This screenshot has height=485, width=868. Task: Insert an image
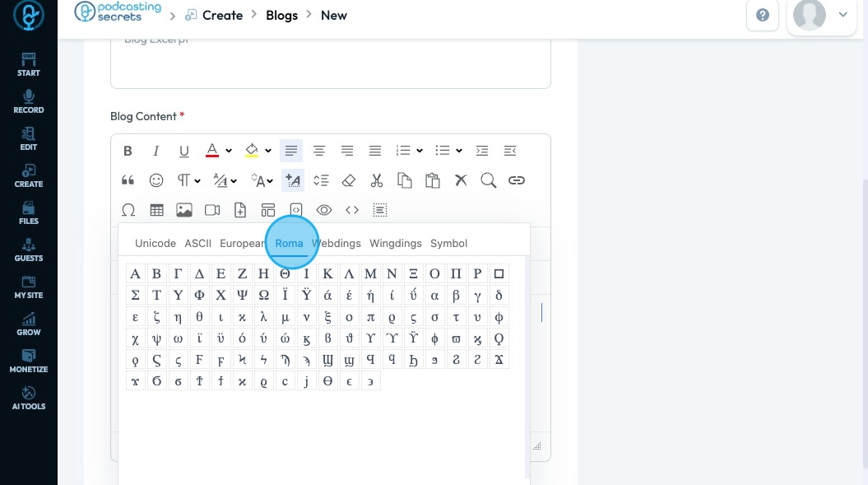click(184, 210)
